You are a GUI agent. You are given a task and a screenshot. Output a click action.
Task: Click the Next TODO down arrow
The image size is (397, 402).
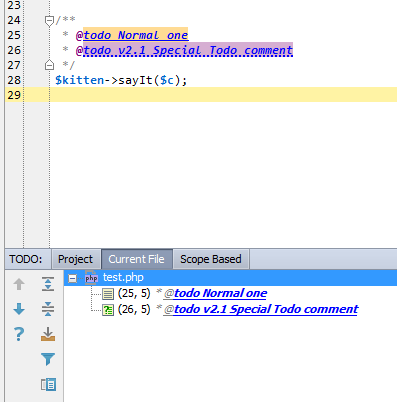19,309
